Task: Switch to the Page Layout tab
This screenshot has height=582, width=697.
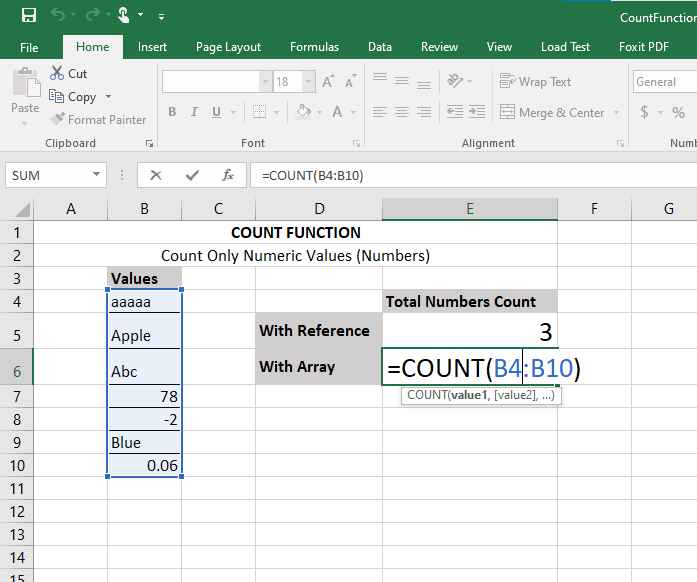Action: 228,47
